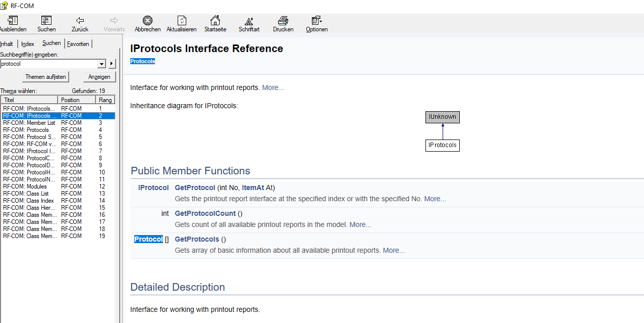Switch to the Favoriten tab

78,44
